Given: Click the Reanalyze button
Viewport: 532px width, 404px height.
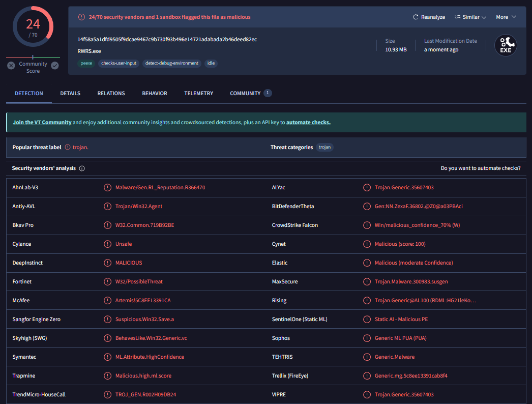Looking at the screenshot, I should [x=429, y=17].
